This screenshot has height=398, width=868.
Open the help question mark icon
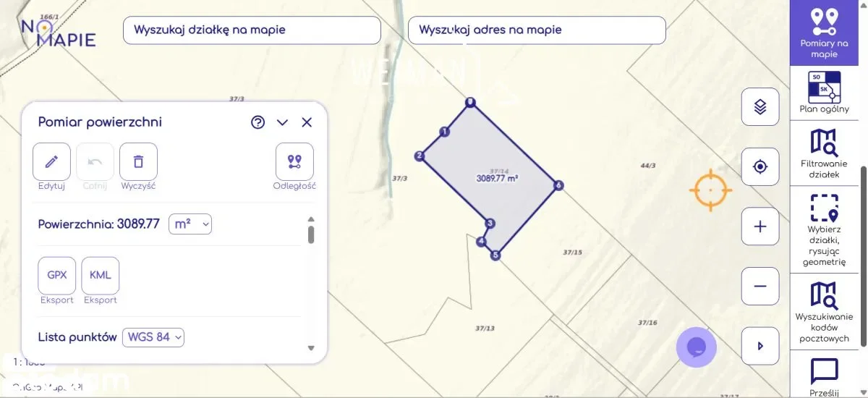258,122
